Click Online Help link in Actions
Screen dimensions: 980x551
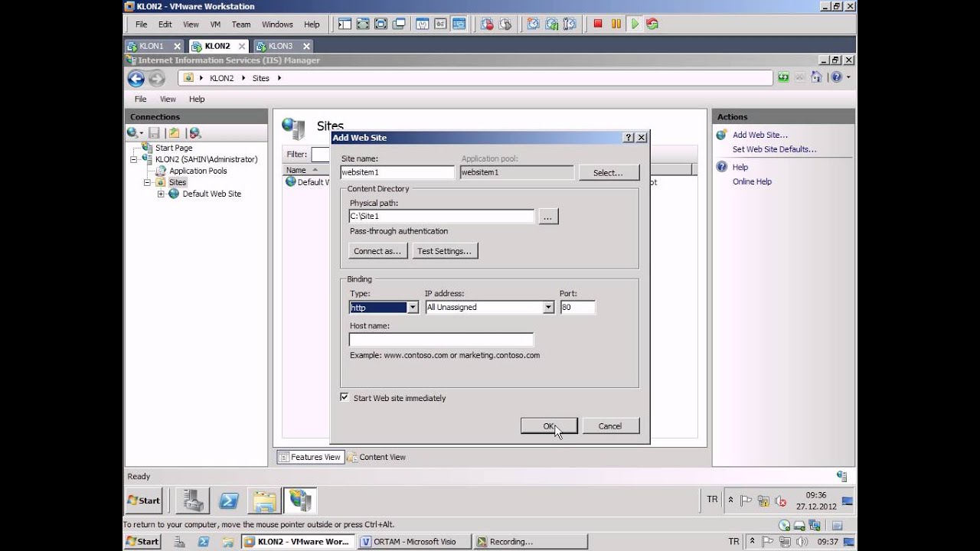[753, 181]
